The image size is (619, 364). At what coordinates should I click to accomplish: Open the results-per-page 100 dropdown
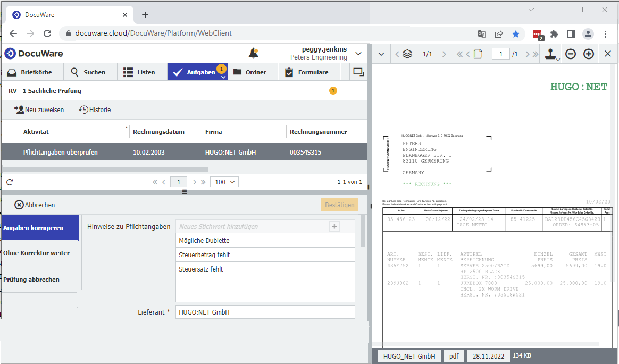[224, 182]
